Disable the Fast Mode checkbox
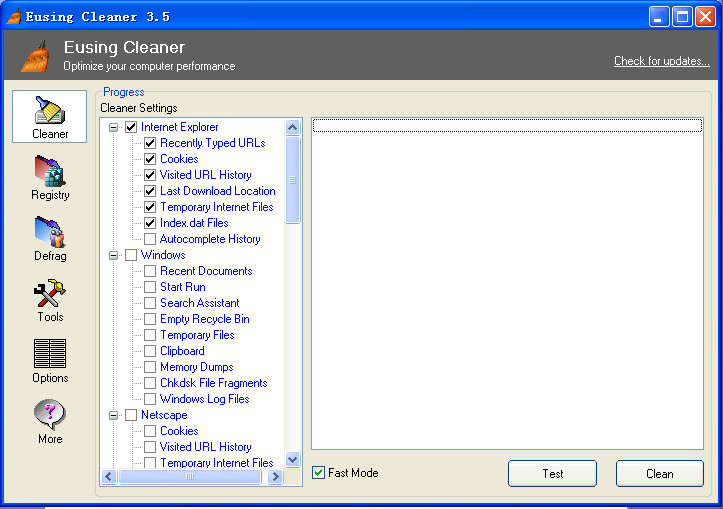723x509 pixels. (x=318, y=473)
